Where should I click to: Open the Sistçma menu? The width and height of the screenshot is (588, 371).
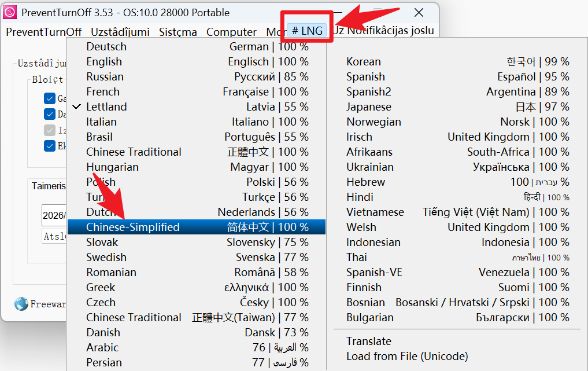[178, 32]
